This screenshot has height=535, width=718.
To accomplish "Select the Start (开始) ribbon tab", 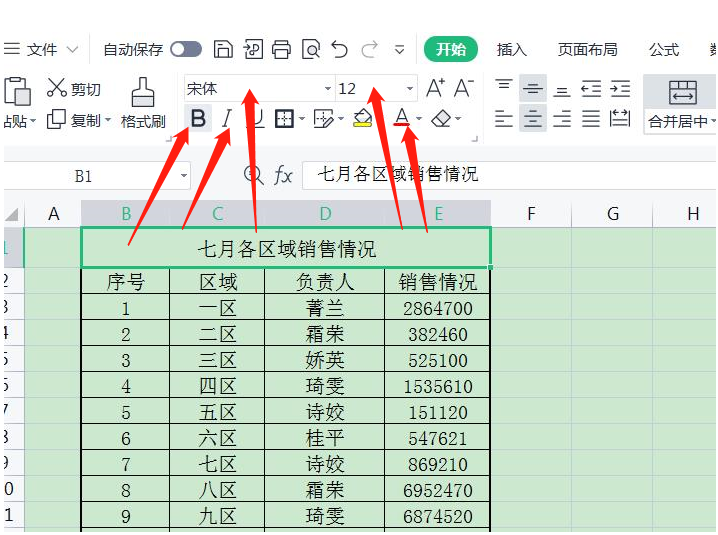I will point(451,49).
